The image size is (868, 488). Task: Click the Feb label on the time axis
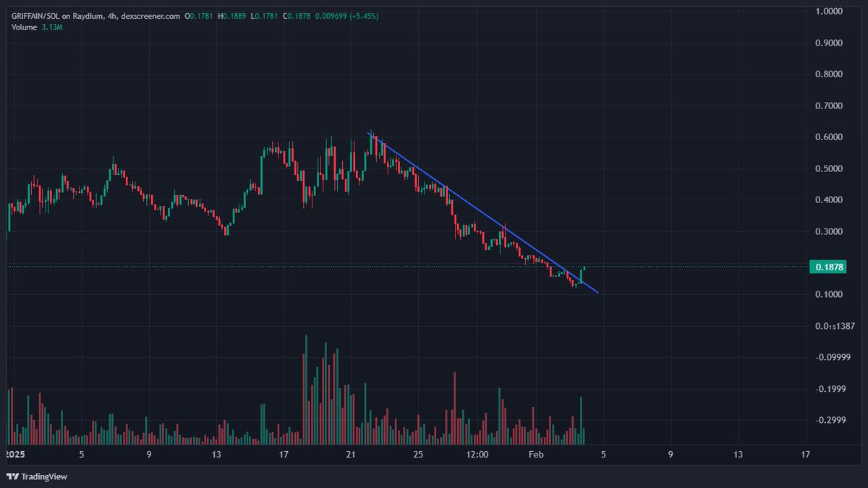536,455
